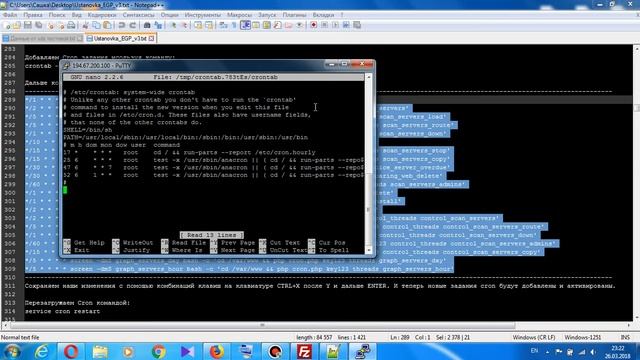Open the Вкладки menu
The image size is (640, 360).
pos(323,15)
